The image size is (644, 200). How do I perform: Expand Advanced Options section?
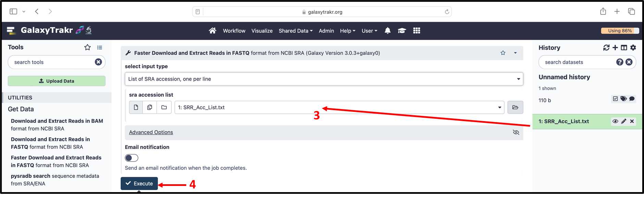151,132
